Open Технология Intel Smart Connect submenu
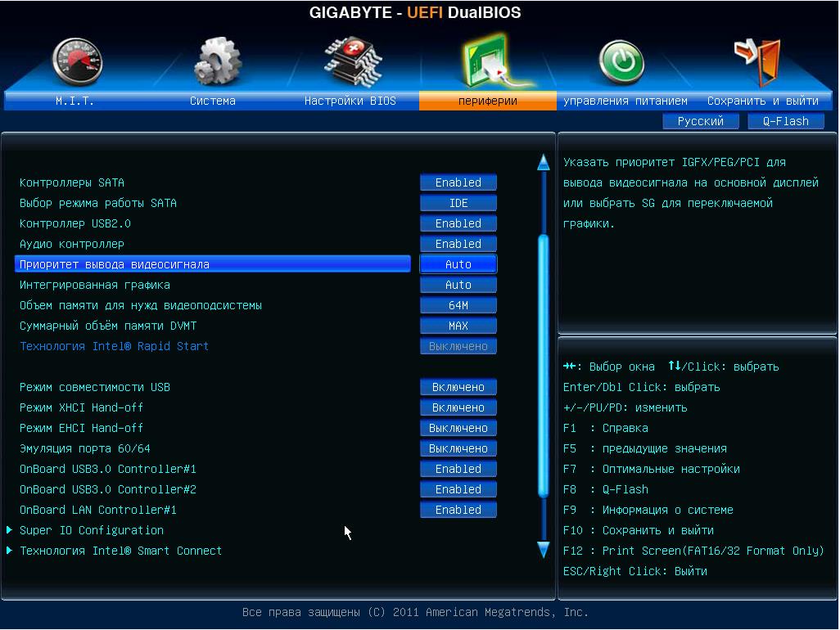Viewport: 840px width, 630px height. click(120, 551)
